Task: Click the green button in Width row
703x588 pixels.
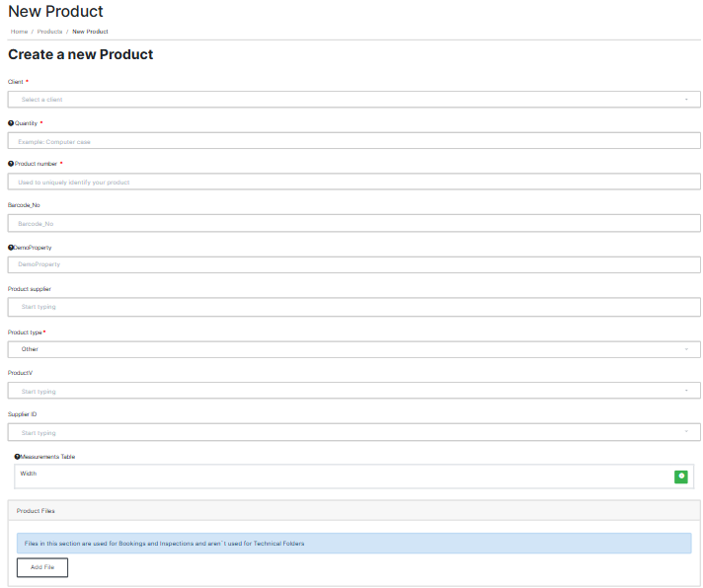Action: click(x=680, y=477)
